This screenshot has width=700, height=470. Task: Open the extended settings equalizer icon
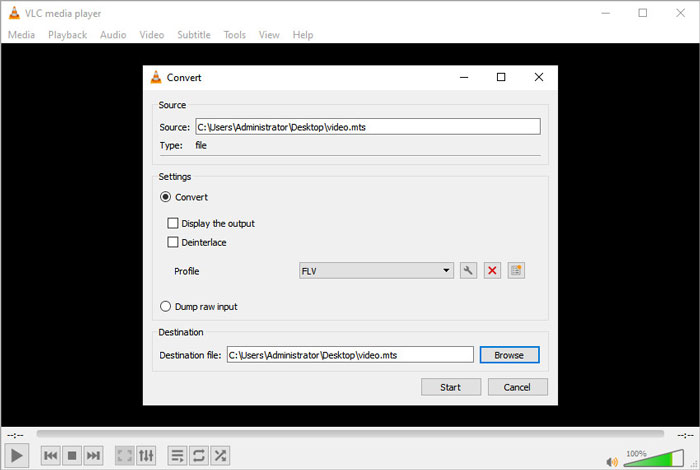[147, 455]
